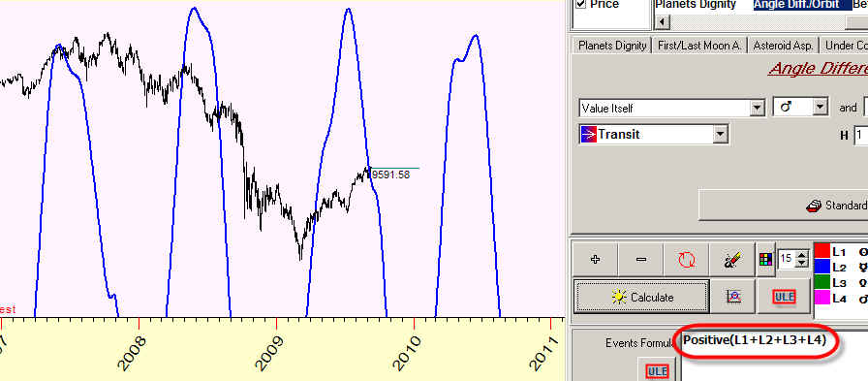Open the multicolor grid palette icon
The height and width of the screenshot is (381, 868).
coord(765,259)
